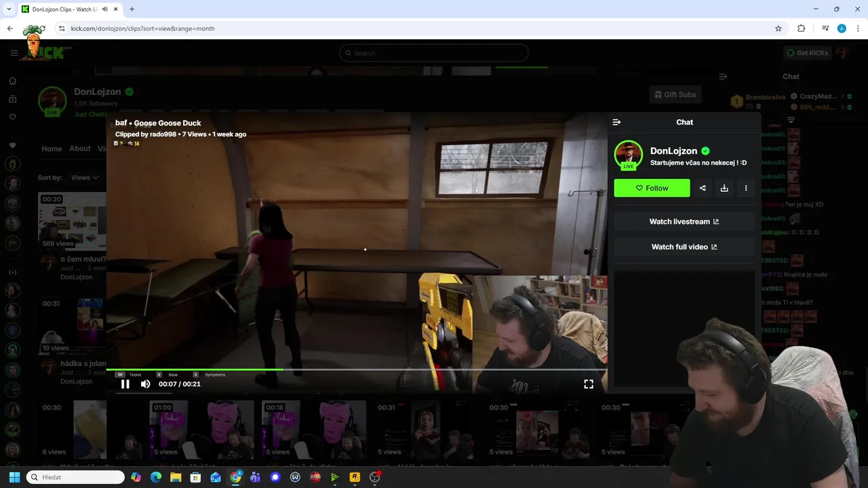Screen dimensions: 868x488
Task: Switch to the About channel tab
Action: pos(80,149)
